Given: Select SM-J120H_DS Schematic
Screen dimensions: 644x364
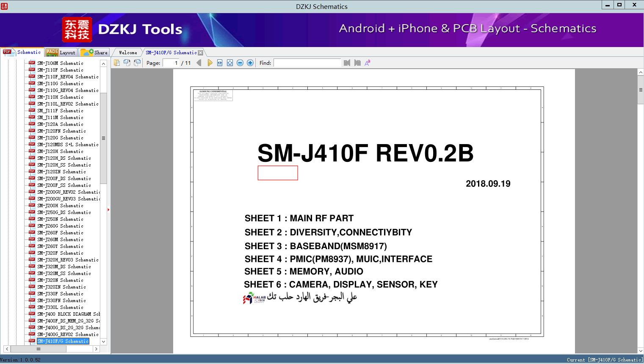Looking at the screenshot, I should pos(64,158).
